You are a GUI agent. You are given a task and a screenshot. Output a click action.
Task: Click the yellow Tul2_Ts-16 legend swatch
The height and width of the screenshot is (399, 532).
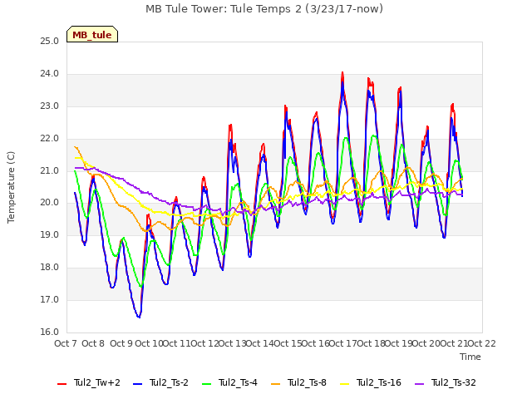pyautogui.click(x=344, y=384)
